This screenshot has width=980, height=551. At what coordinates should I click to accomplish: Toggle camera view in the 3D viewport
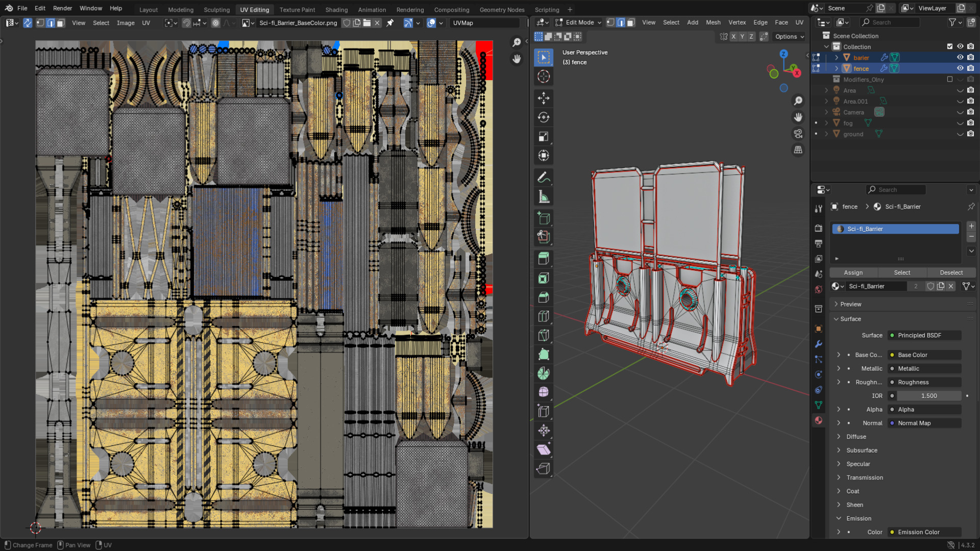(x=798, y=134)
